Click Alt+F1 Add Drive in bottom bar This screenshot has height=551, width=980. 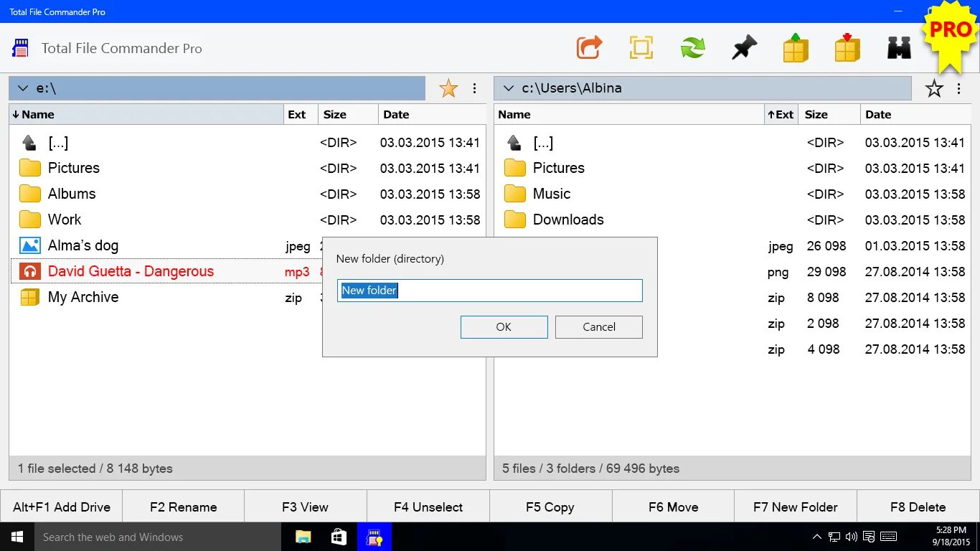(62, 507)
